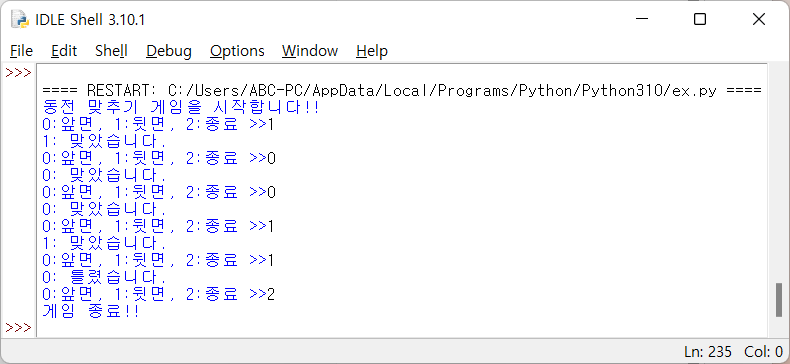The image size is (790, 364).
Task: Click the 'Col: 0' status bar indicator
Action: (x=763, y=351)
